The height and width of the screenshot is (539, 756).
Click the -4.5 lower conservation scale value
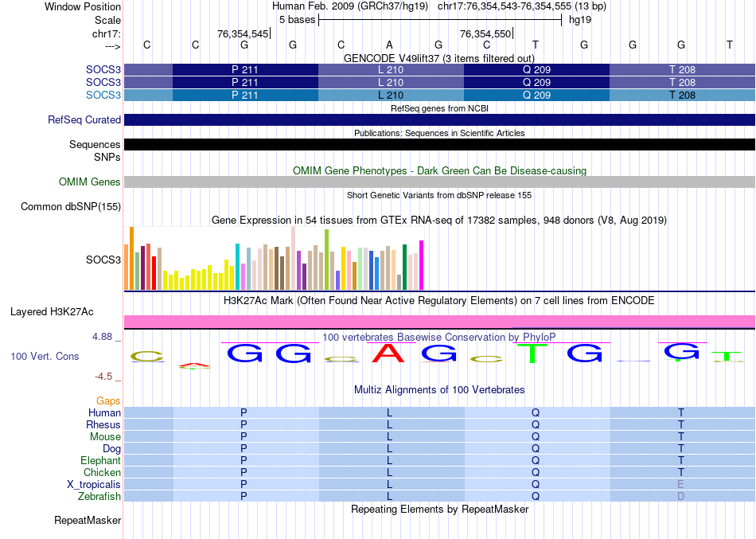[x=103, y=377]
